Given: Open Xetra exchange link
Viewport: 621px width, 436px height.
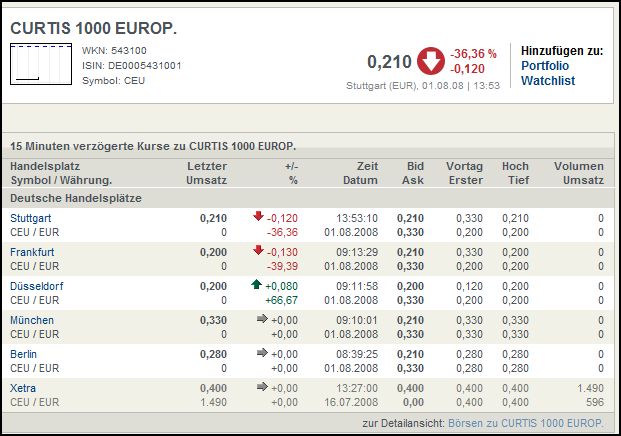Looking at the screenshot, I should tap(23, 388).
